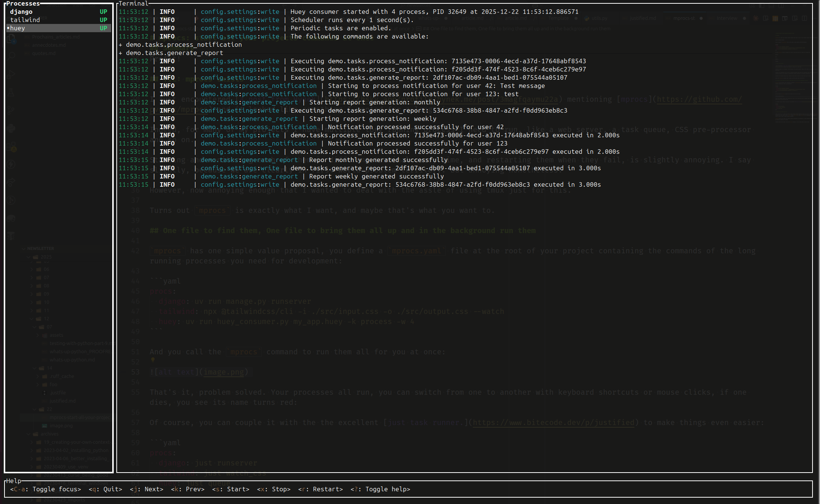The height and width of the screenshot is (504, 820).
Task: Click the highlighted huey process row
Action: (18, 28)
